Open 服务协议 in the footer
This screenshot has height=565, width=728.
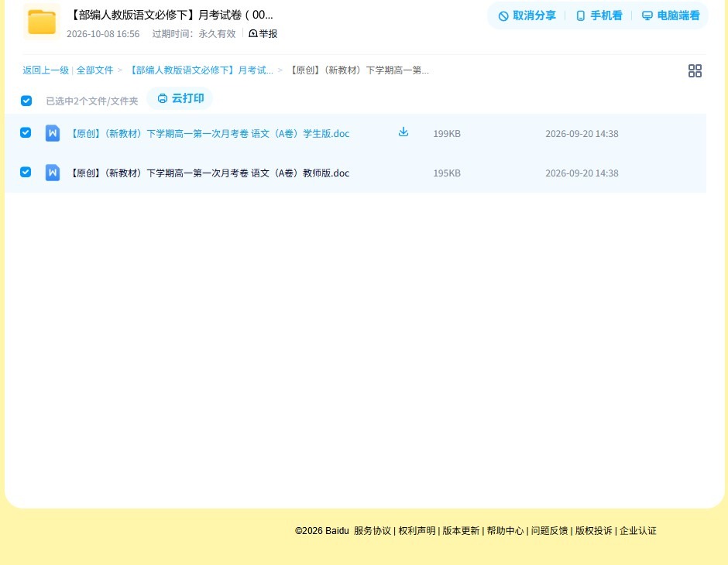click(x=373, y=531)
